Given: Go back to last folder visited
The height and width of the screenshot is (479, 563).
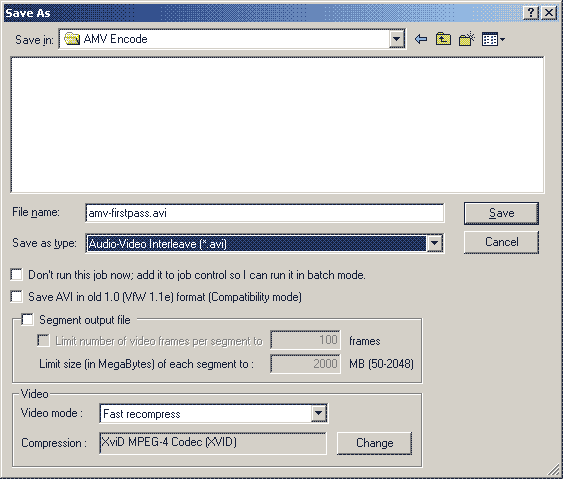Looking at the screenshot, I should click(x=421, y=39).
